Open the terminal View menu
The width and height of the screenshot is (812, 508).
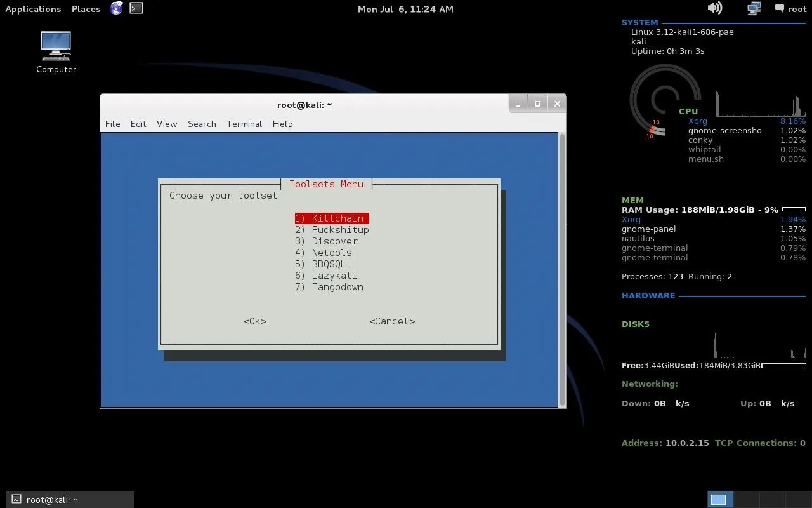click(167, 124)
